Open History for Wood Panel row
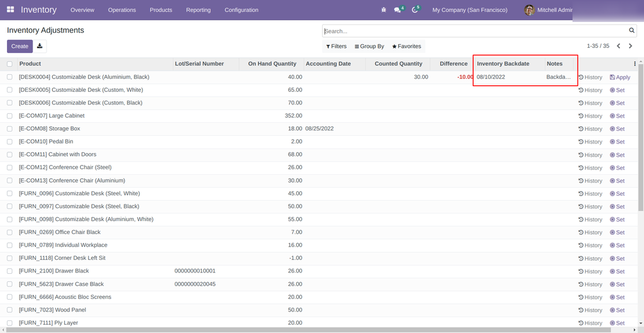Image resolution: width=644 pixels, height=333 pixels. 590,310
